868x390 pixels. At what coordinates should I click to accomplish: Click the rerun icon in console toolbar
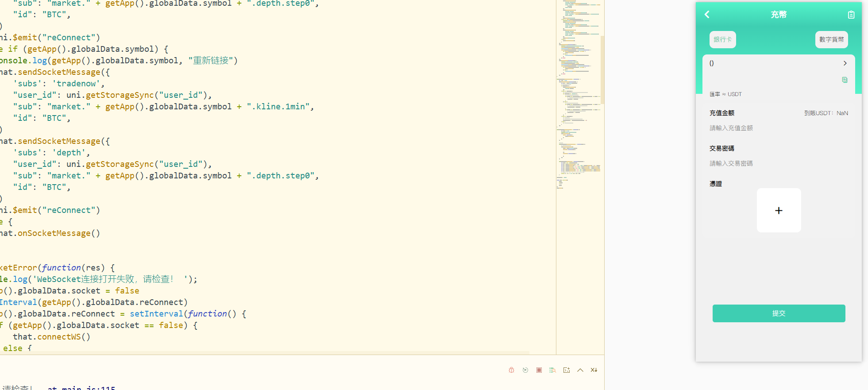click(525, 370)
